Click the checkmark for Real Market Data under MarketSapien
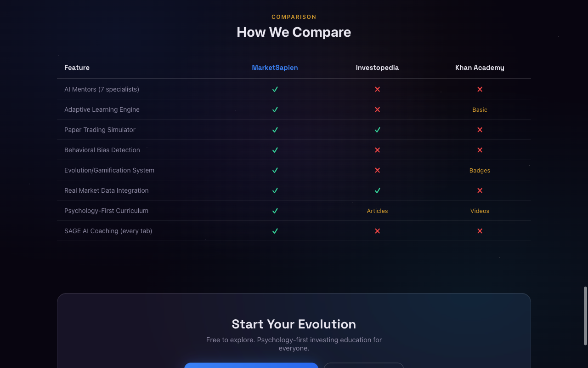 coord(275,190)
